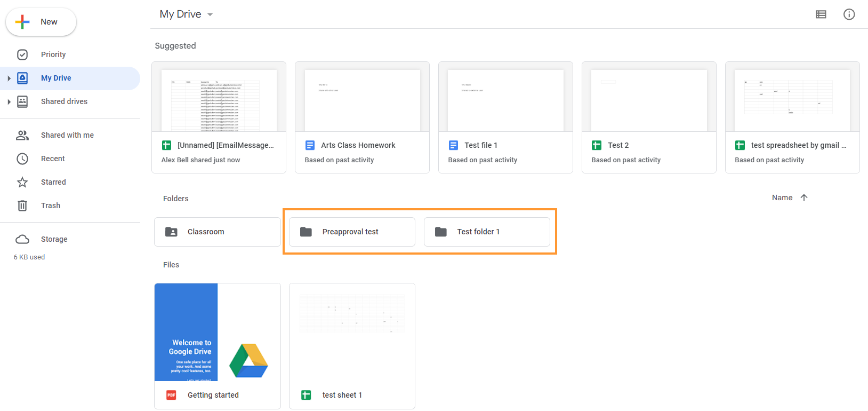Open the Trash section

(70, 205)
